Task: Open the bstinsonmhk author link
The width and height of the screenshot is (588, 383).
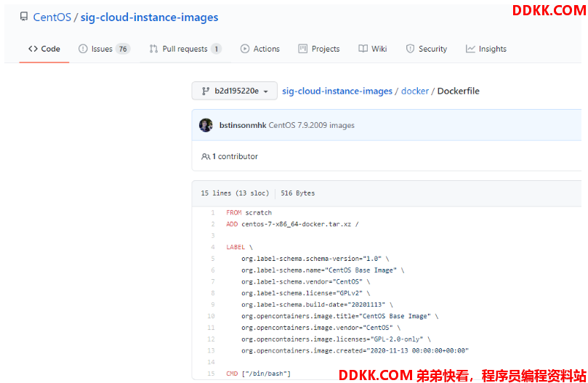Action: pos(243,125)
